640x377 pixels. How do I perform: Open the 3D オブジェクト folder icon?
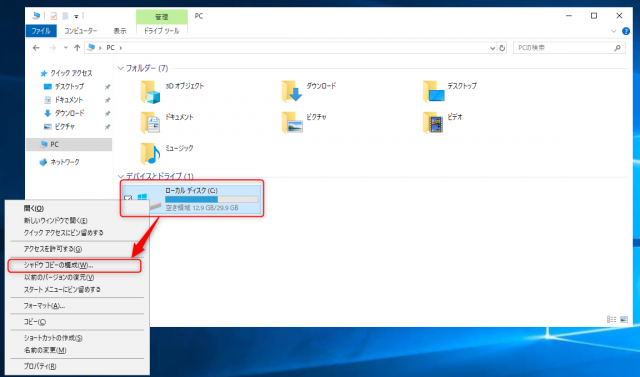point(150,91)
